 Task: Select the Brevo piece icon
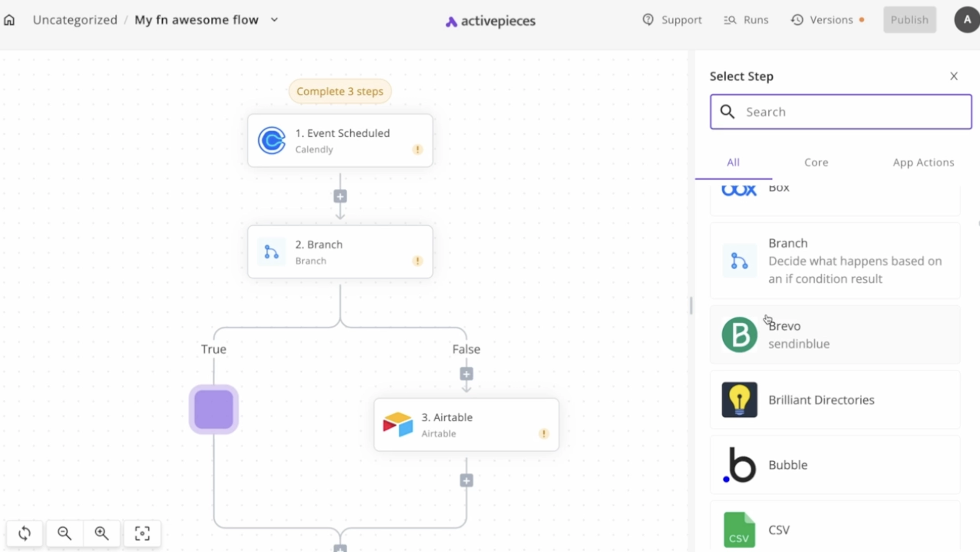click(739, 334)
